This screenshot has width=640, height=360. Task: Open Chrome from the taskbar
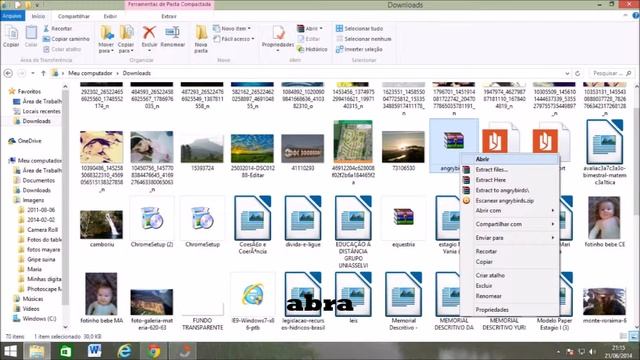[x=154, y=351]
